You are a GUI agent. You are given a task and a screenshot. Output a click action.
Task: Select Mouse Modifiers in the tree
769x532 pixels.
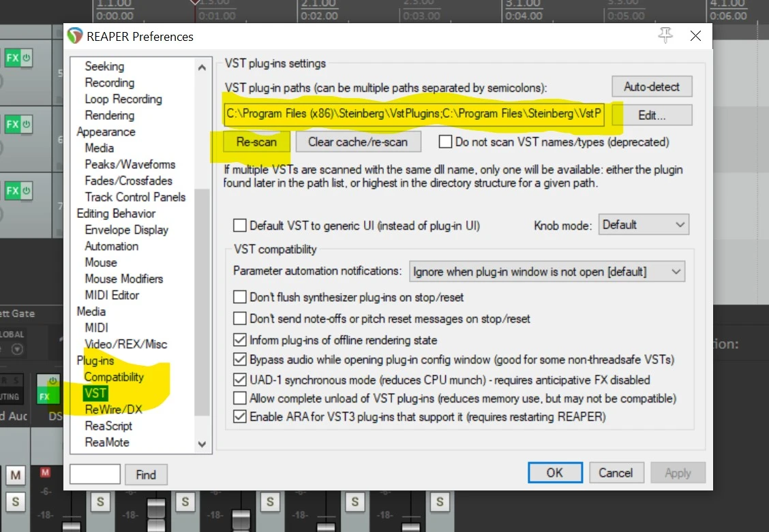coord(123,279)
